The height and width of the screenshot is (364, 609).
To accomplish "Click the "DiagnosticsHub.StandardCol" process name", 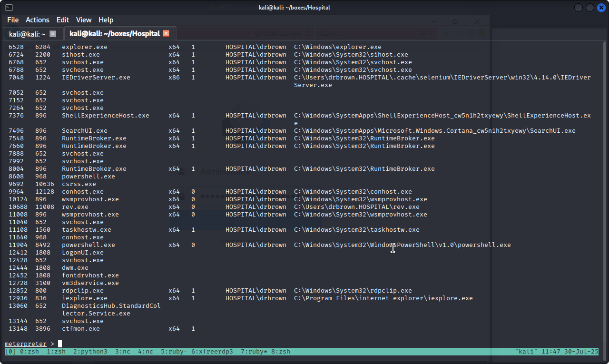I will pos(111,306).
